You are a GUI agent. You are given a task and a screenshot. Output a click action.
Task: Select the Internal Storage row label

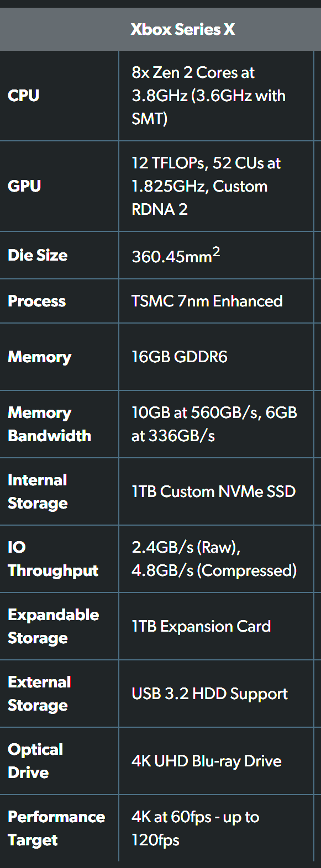[38, 491]
